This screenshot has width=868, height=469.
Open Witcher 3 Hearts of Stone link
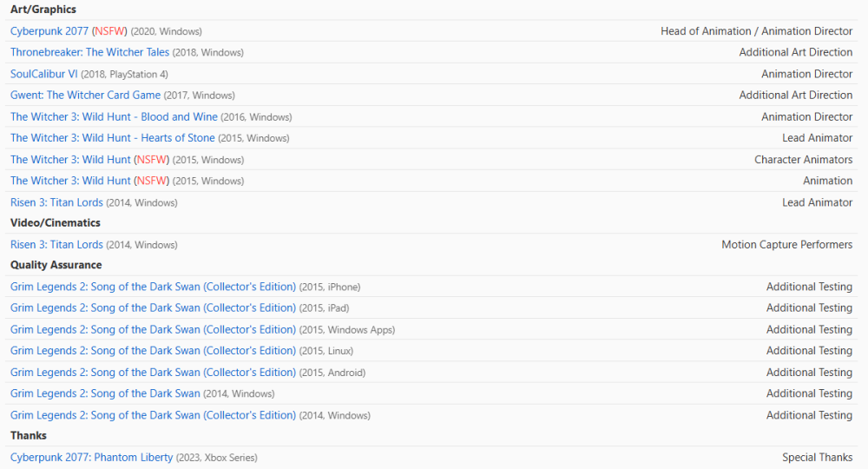pos(112,138)
